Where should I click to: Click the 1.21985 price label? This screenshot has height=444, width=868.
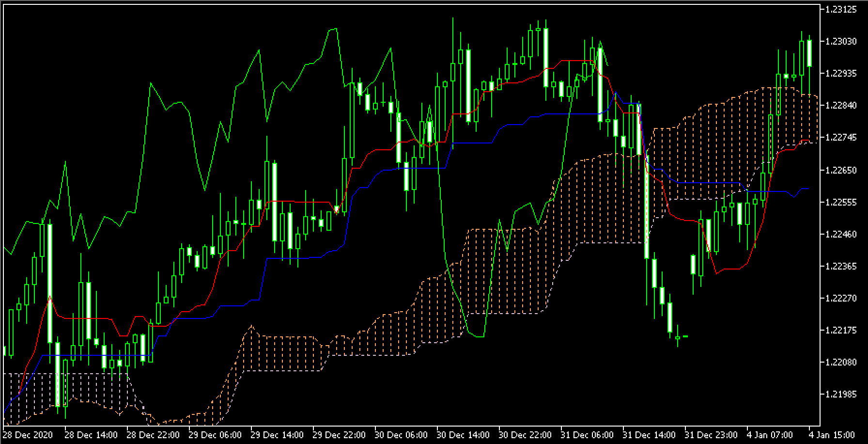[840, 394]
